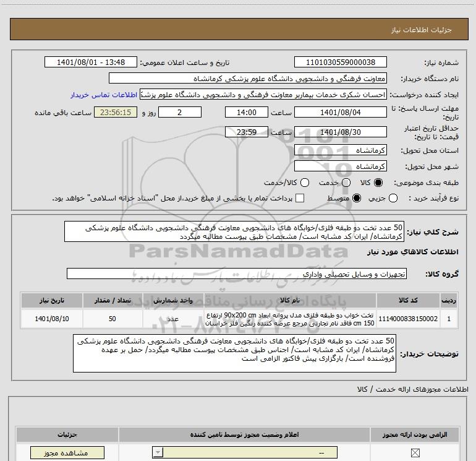Select the متوسط purchase type radio
This screenshot has height=461, width=476.
pos(357,198)
